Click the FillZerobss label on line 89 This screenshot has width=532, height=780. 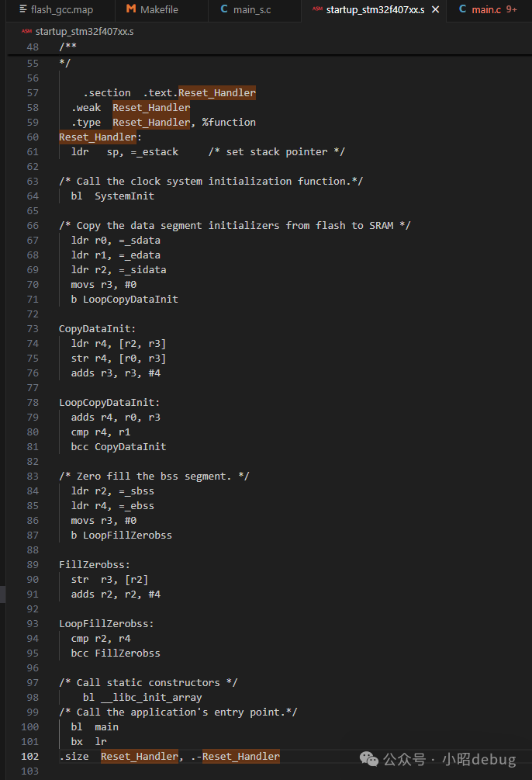coord(94,565)
